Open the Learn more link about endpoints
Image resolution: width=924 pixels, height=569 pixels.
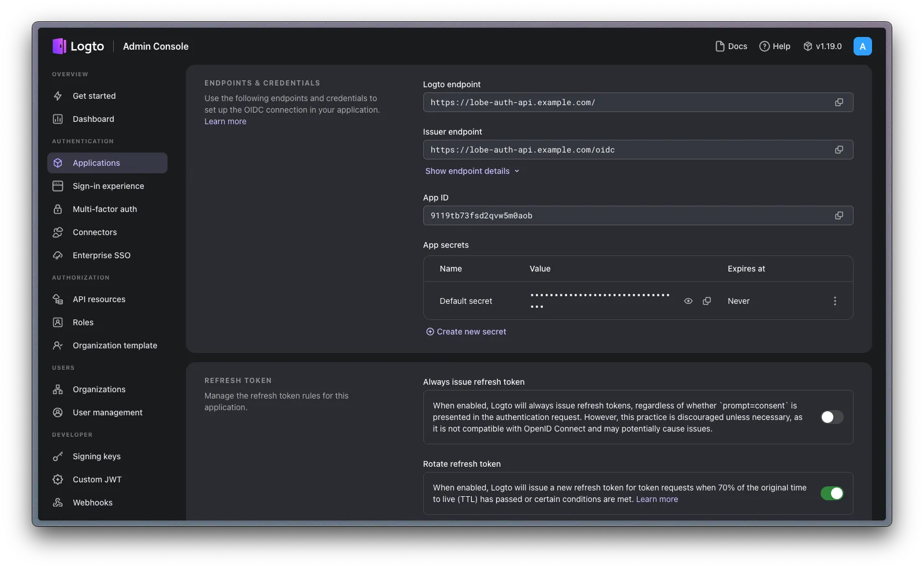[225, 121]
